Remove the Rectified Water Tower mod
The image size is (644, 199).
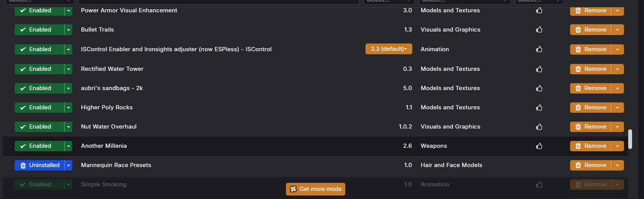coord(590,69)
